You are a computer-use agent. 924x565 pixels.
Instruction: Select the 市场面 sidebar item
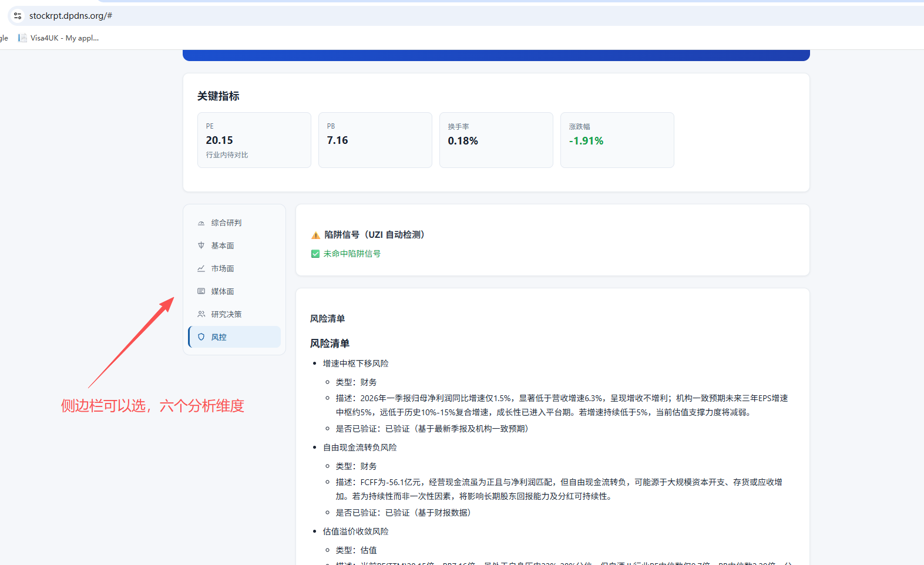click(x=234, y=268)
